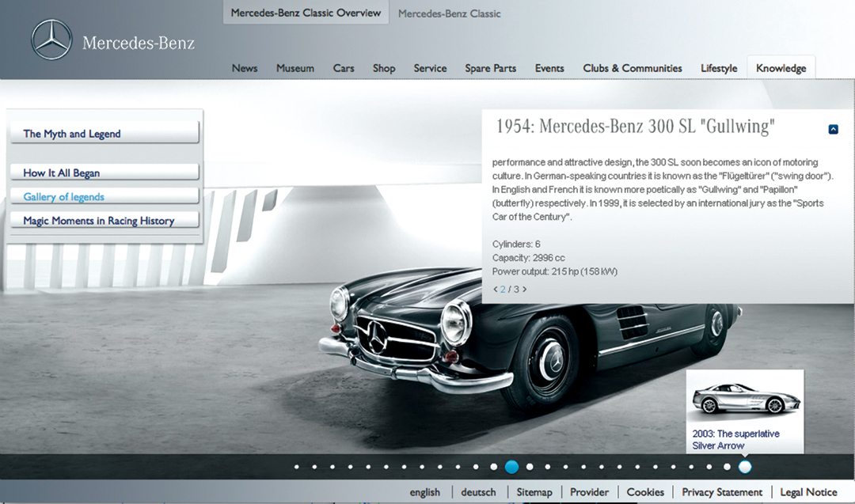Screen dimensions: 855x504
Task: Open the Provider link
Action: [590, 492]
